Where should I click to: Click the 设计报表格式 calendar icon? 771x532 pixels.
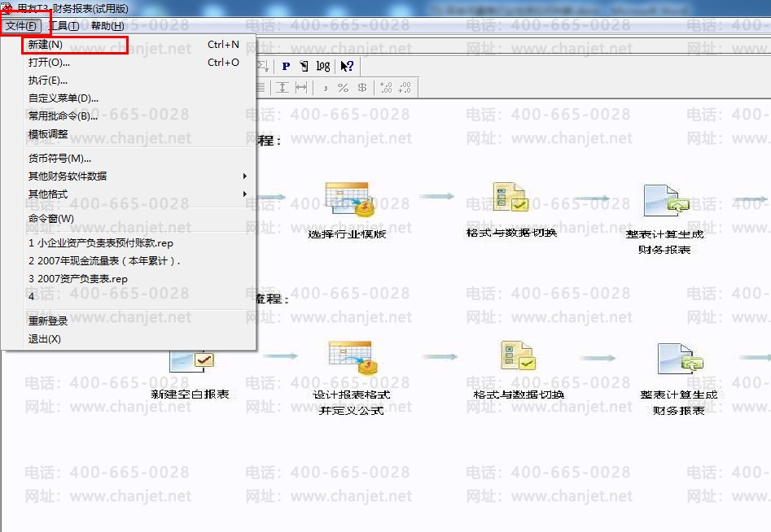[x=353, y=358]
